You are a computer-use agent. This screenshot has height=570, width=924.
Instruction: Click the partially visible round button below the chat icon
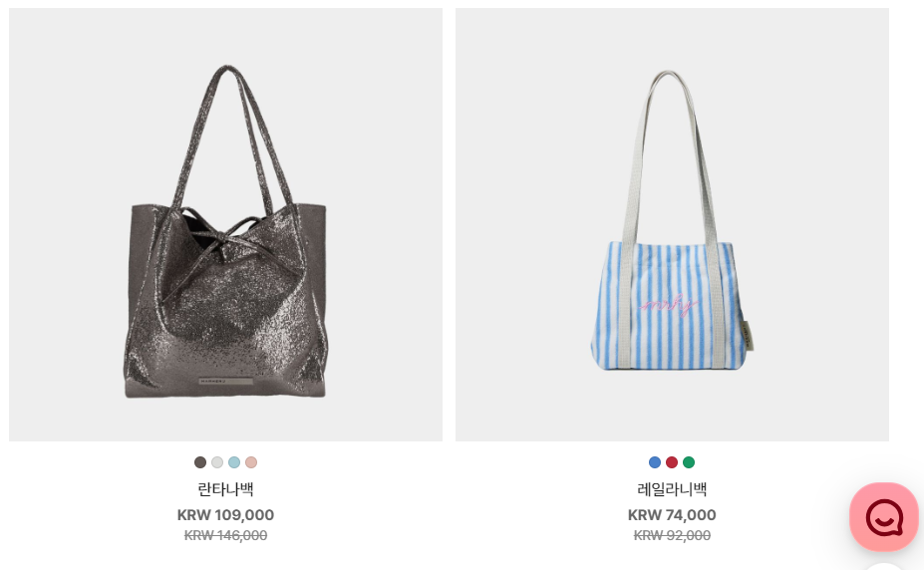pyautogui.click(x=883, y=566)
